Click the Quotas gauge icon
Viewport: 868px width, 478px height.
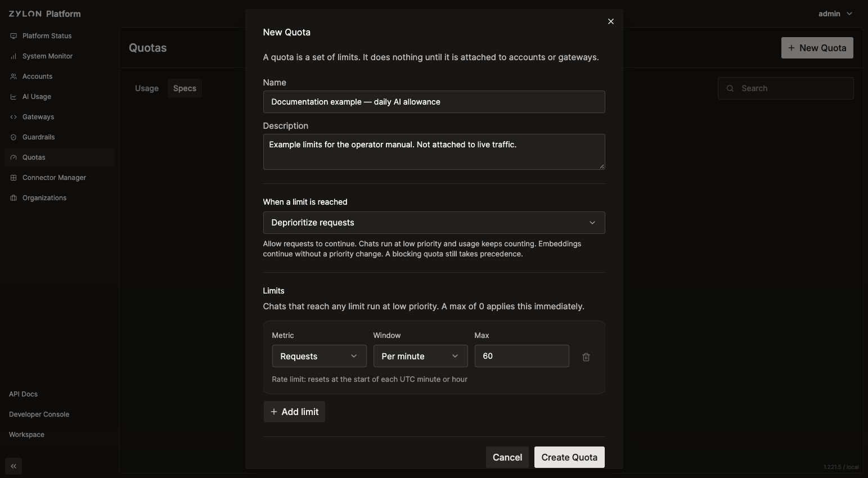[x=14, y=157]
